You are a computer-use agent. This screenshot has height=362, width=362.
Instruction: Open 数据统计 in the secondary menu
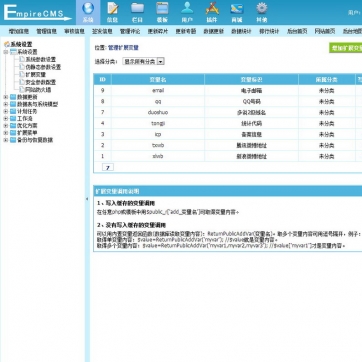[241, 32]
